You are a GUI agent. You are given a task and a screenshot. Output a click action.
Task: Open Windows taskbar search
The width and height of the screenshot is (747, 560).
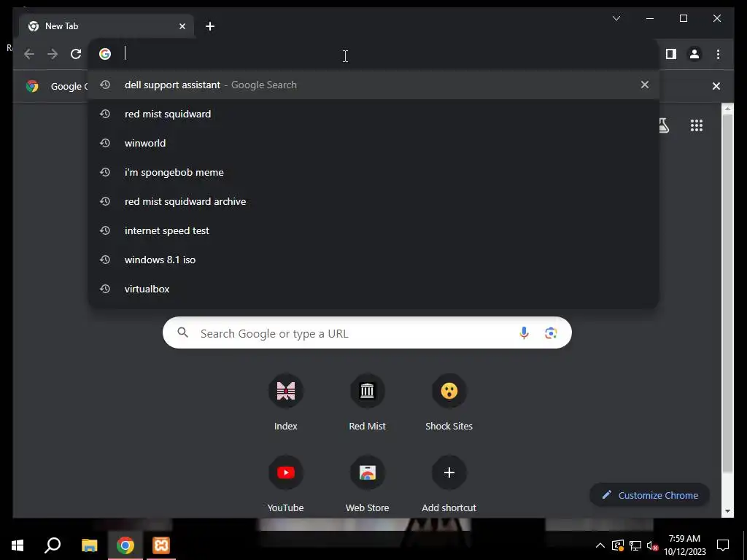point(53,545)
